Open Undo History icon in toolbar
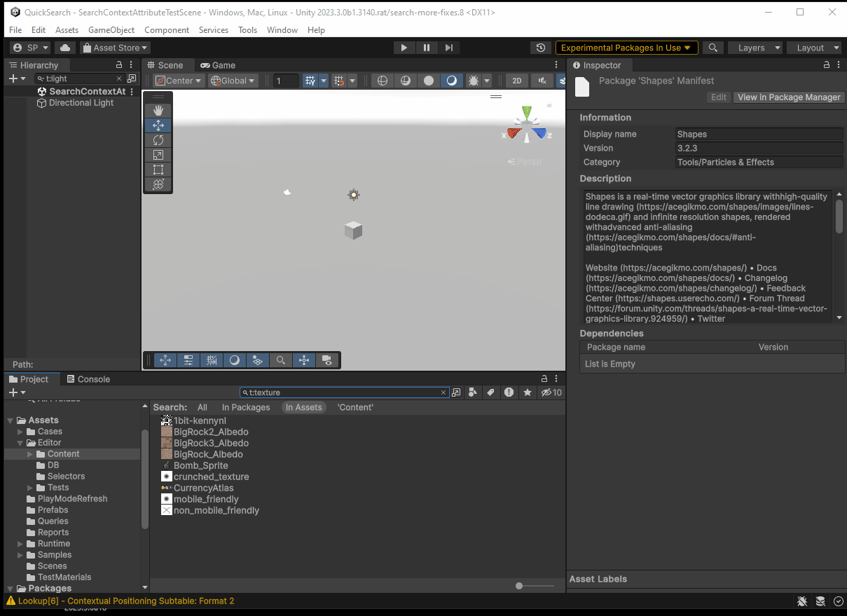Viewport: 847px width, 616px height. pyautogui.click(x=540, y=48)
